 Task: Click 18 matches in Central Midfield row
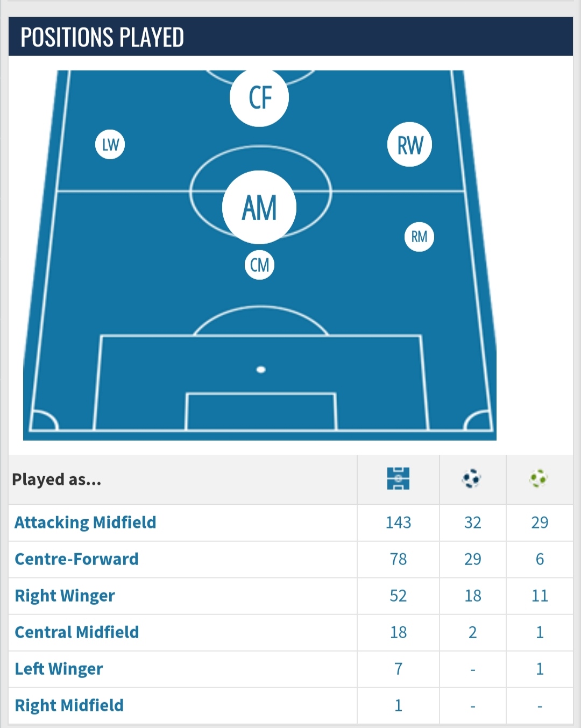[x=398, y=632]
